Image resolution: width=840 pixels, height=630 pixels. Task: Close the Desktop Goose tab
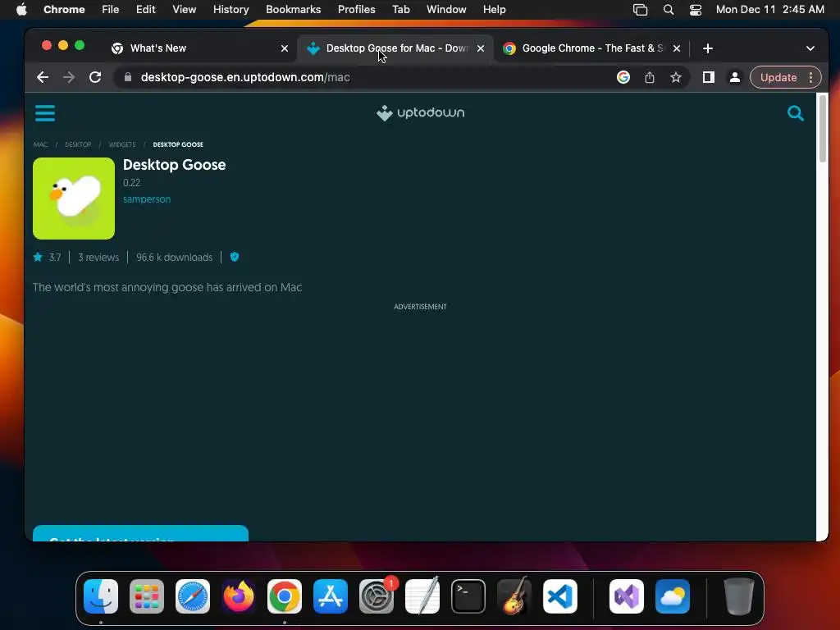click(x=481, y=48)
